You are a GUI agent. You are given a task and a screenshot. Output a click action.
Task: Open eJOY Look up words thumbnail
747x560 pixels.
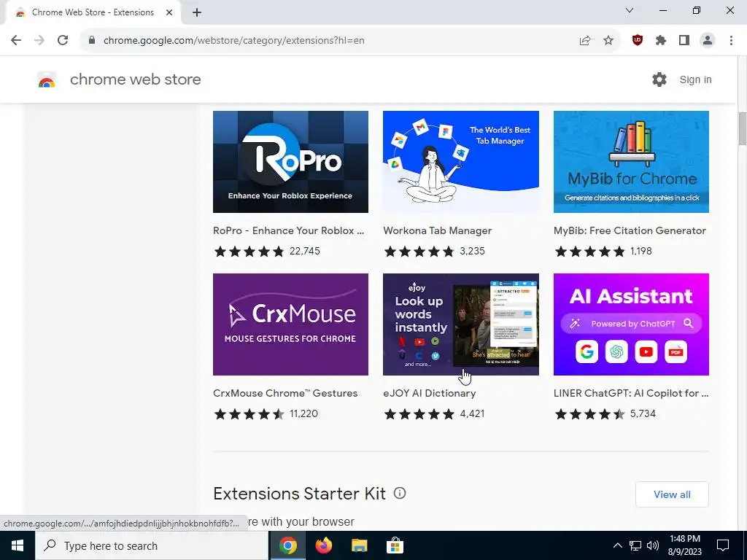point(461,324)
